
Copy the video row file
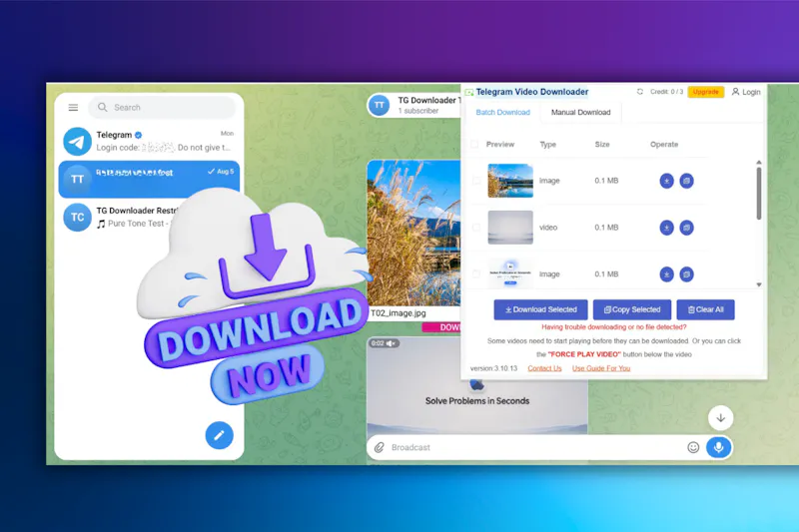(x=686, y=228)
